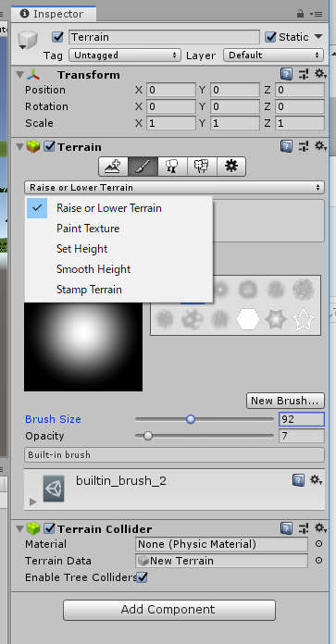Image resolution: width=336 pixels, height=644 pixels.
Task: Expand the builtin_brush_2 asset foldout
Action: 33,502
